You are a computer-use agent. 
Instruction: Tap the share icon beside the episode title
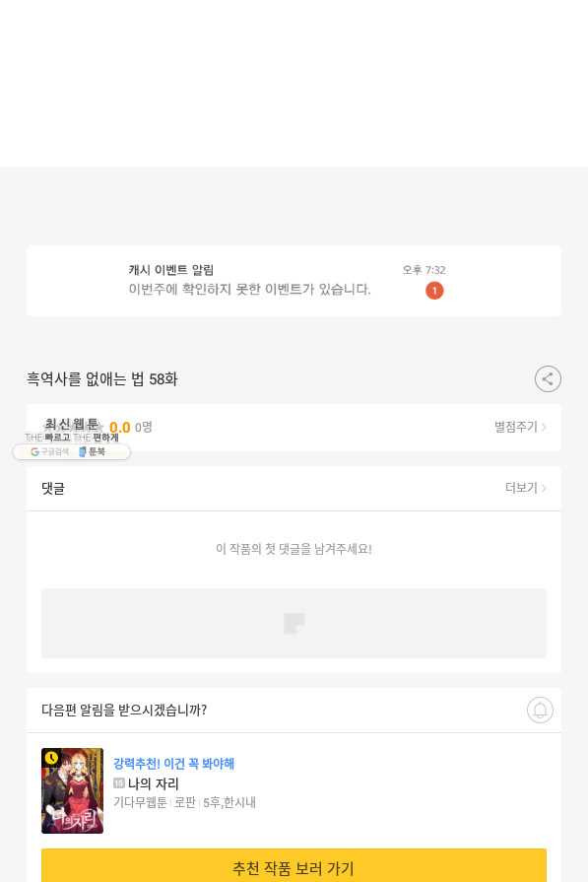click(548, 379)
